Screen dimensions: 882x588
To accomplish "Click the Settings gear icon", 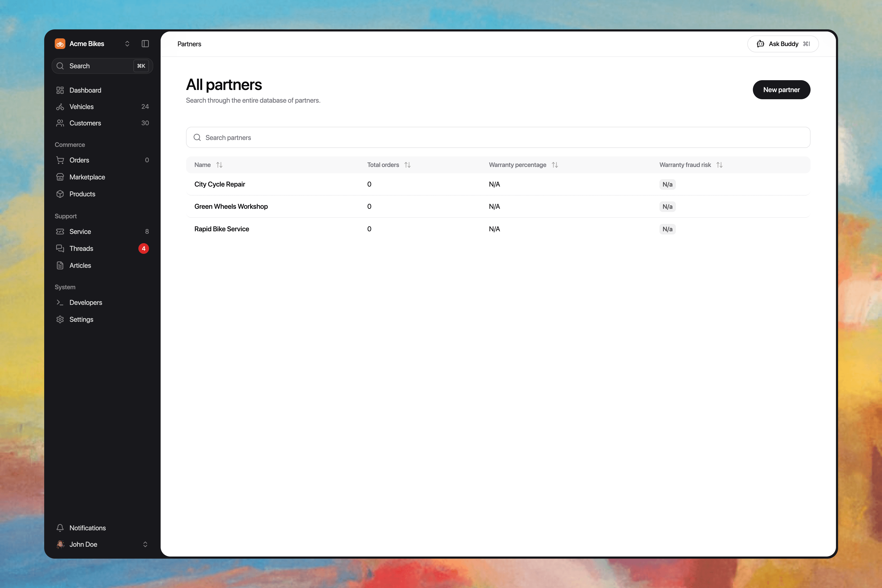I will click(x=60, y=319).
